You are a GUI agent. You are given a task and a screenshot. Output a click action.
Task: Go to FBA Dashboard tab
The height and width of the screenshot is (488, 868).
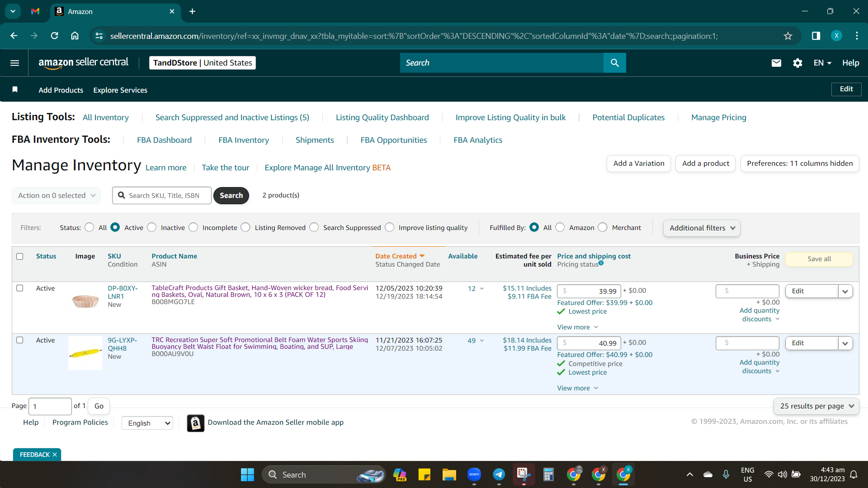[164, 140]
